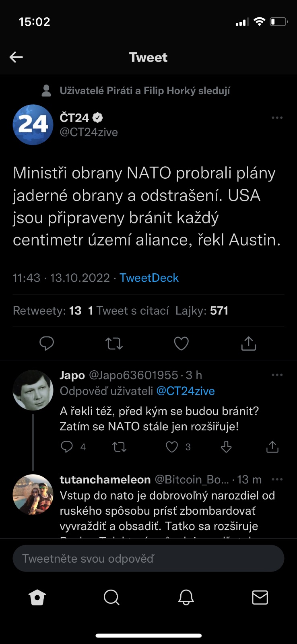Viewport: 297px width, 644px height.
Task: Reply to the ČT24 tweet
Action: tap(47, 343)
